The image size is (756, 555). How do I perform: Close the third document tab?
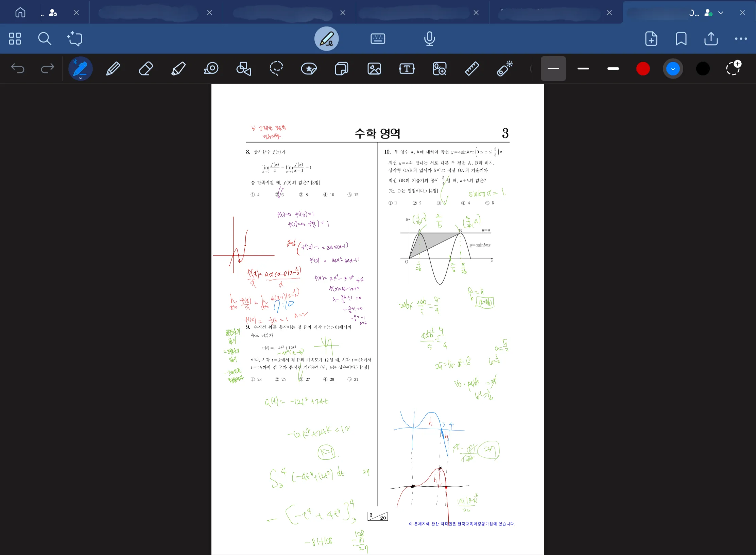343,13
